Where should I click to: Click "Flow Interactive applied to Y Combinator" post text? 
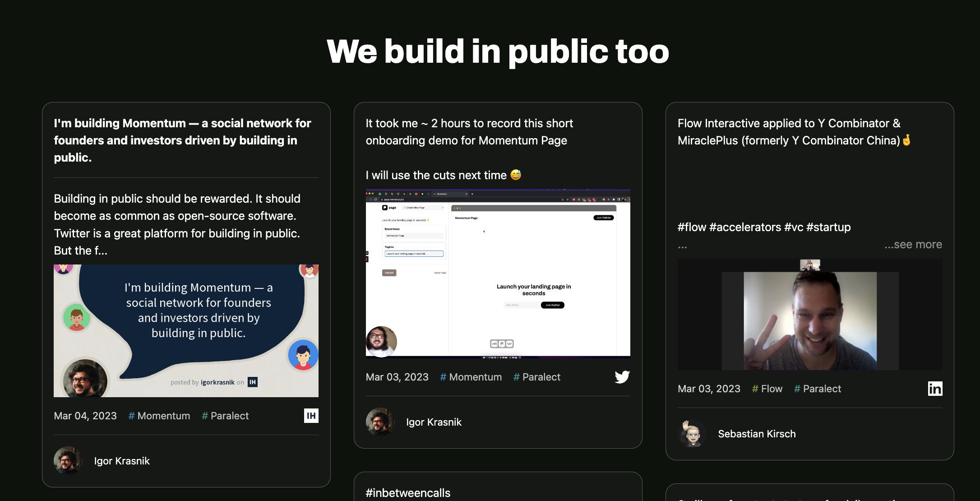(794, 132)
